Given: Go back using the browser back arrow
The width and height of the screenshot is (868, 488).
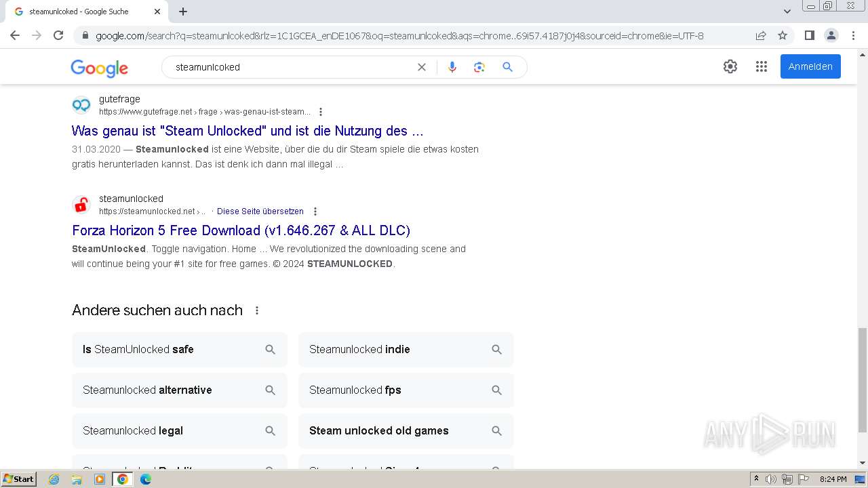Looking at the screenshot, I should 15,35.
